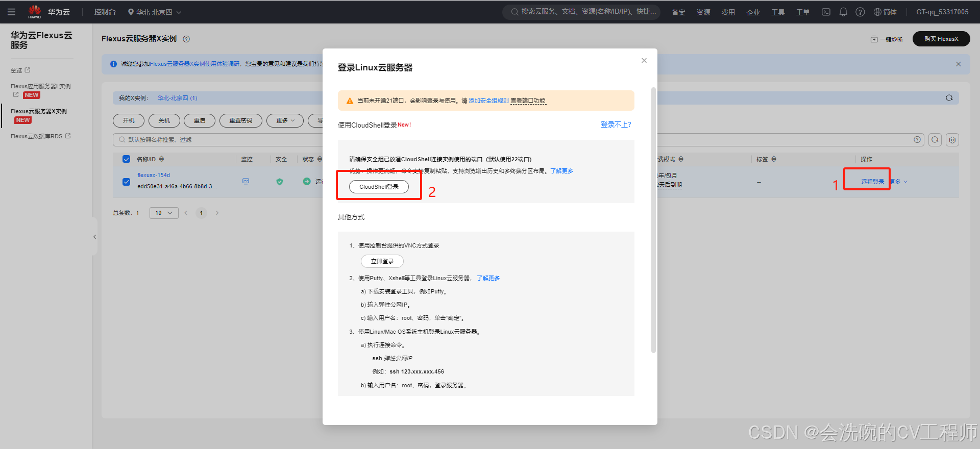Open Flexus云数据库RDS sidebar link
980x449 pixels.
pyautogui.click(x=41, y=136)
